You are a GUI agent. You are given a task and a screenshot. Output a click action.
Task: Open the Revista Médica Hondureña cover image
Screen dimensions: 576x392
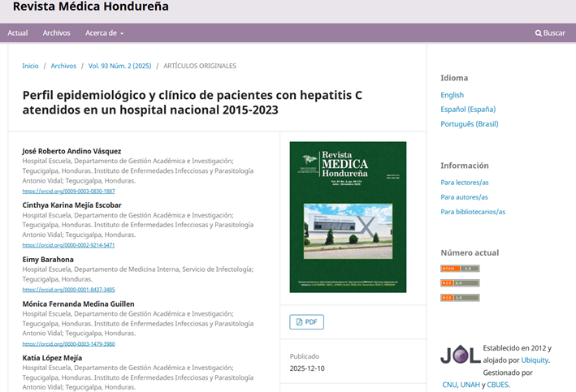click(348, 216)
